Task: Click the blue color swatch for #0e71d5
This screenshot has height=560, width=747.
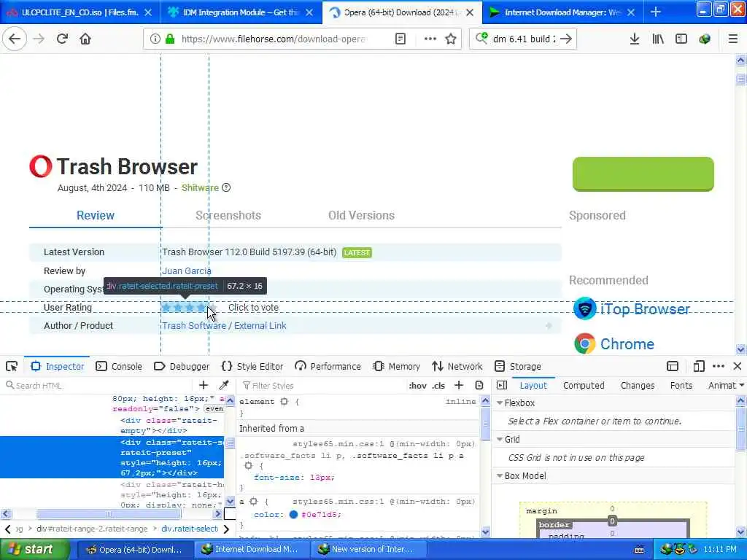Action: click(x=293, y=514)
